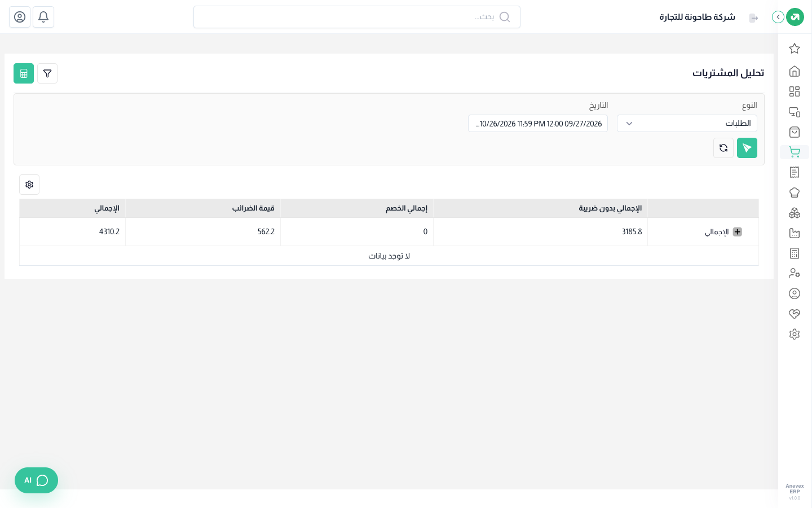Screen dimensions: 812x508
Task: Open the settings gear in sidebar
Action: pyautogui.click(x=795, y=334)
